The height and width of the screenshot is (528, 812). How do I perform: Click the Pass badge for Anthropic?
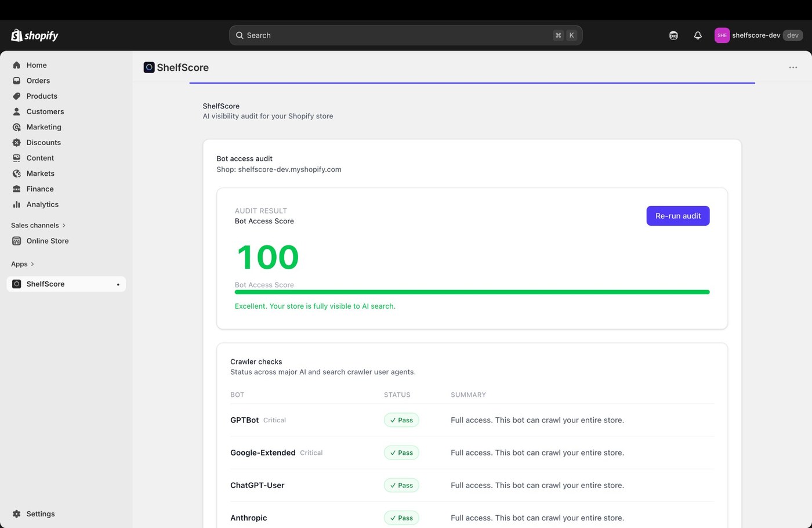(x=401, y=518)
